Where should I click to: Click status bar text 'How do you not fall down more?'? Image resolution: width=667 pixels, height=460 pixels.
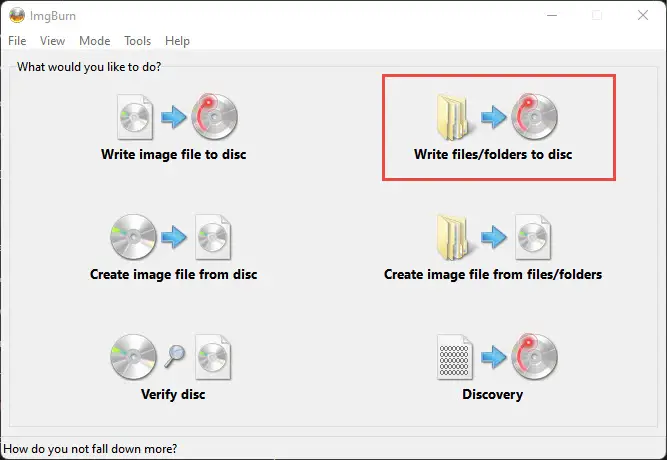click(90, 449)
